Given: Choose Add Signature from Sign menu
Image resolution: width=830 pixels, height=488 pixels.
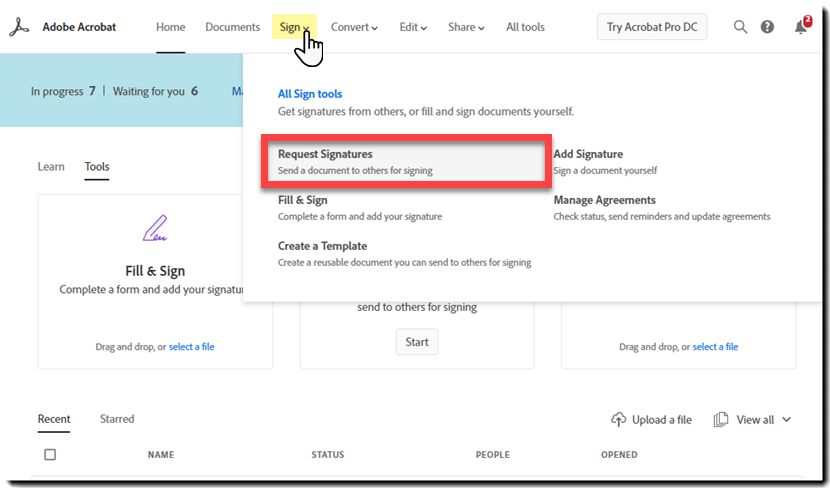Looking at the screenshot, I should (x=605, y=161).
